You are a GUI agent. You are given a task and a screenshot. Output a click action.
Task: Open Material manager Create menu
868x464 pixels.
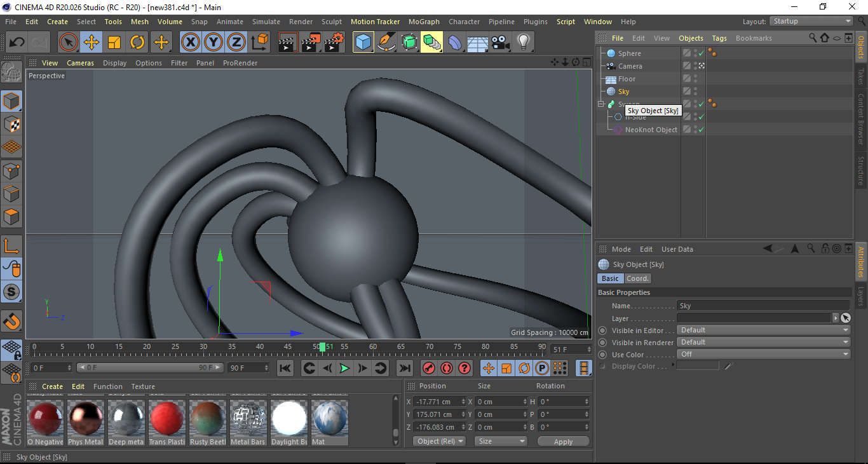pos(52,386)
